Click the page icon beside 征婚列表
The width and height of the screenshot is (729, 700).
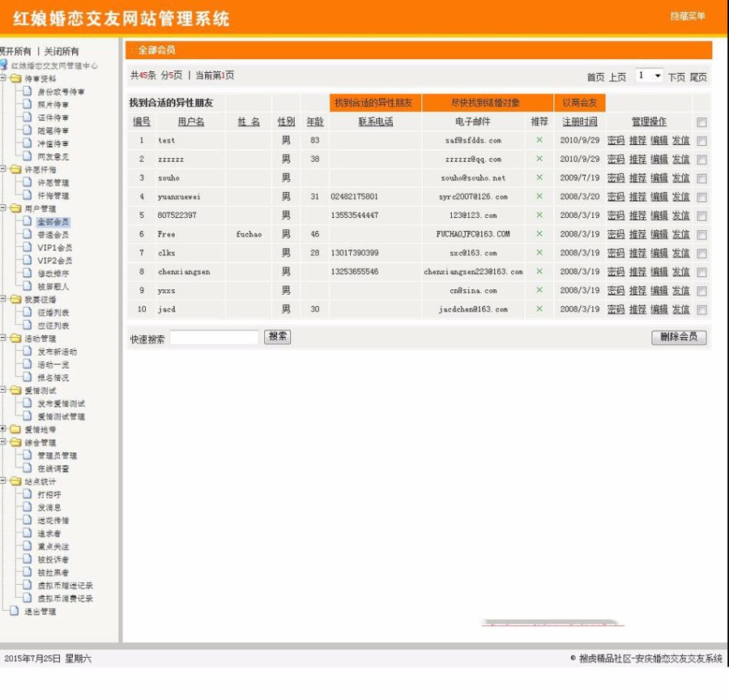28,313
